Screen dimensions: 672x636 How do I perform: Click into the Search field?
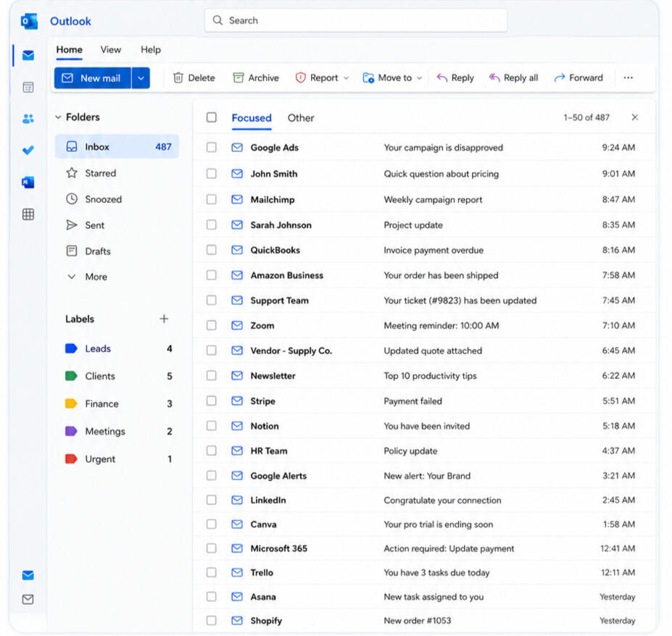[356, 20]
